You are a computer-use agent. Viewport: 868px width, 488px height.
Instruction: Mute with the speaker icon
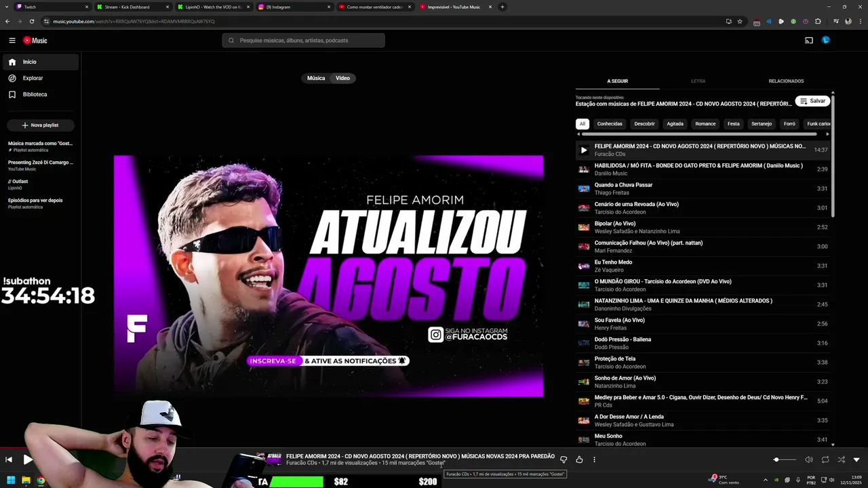tap(809, 460)
